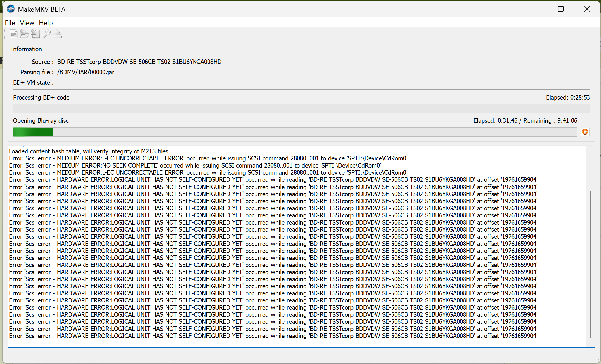Image resolution: width=601 pixels, height=364 pixels.
Task: Click the 'Processing BD+ code' status label
Action: 41,98
